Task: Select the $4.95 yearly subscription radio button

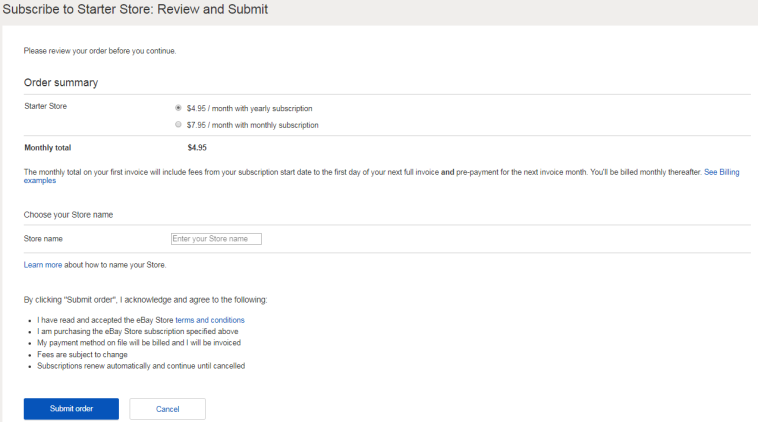Action: click(x=178, y=107)
